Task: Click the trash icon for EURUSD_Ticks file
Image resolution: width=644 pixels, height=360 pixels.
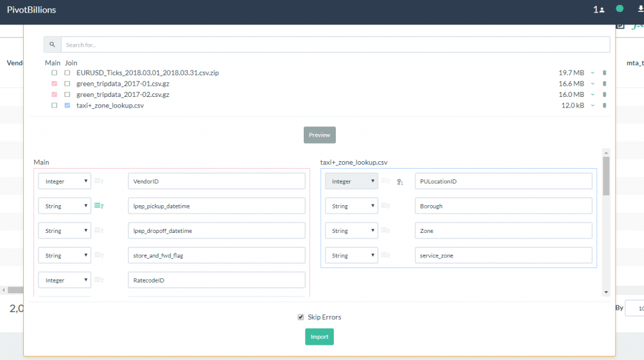Action: coord(604,73)
